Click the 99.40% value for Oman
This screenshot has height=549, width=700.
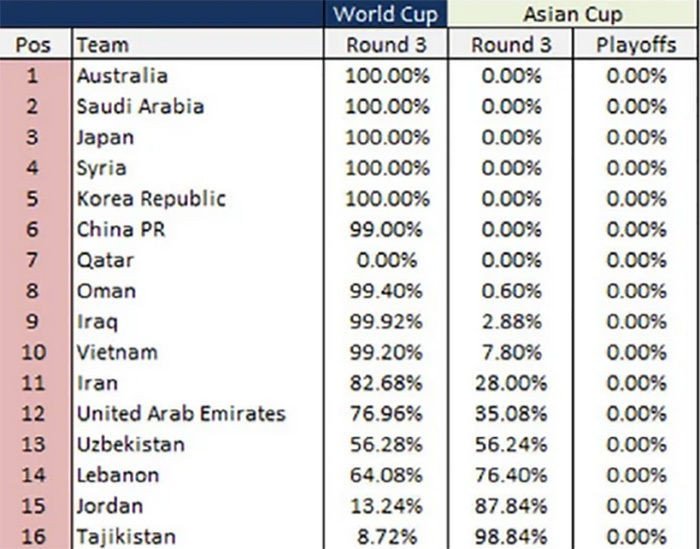click(x=385, y=291)
